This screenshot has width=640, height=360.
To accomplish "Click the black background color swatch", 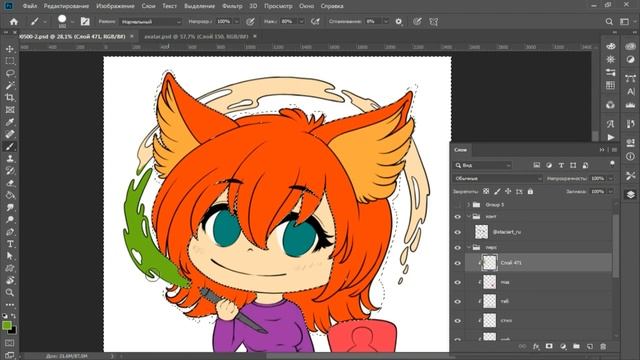I will pyautogui.click(x=12, y=330).
